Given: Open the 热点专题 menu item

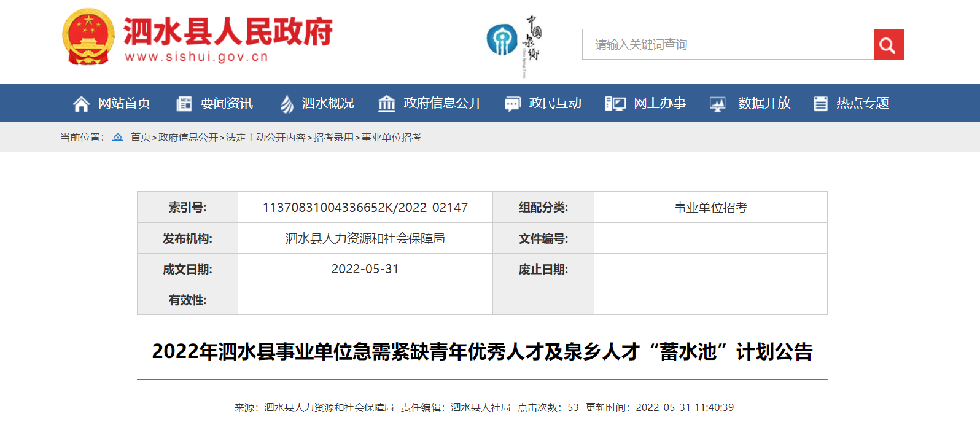Looking at the screenshot, I should [862, 103].
